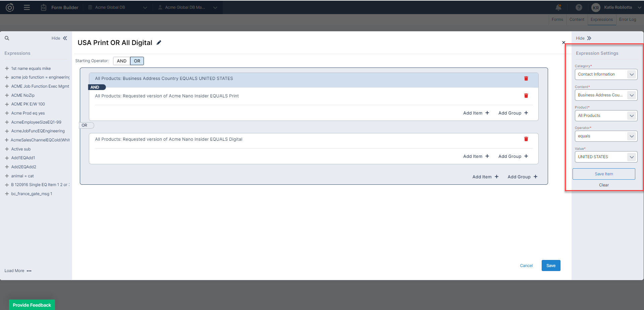Set Starting Operator to AND

click(121, 61)
